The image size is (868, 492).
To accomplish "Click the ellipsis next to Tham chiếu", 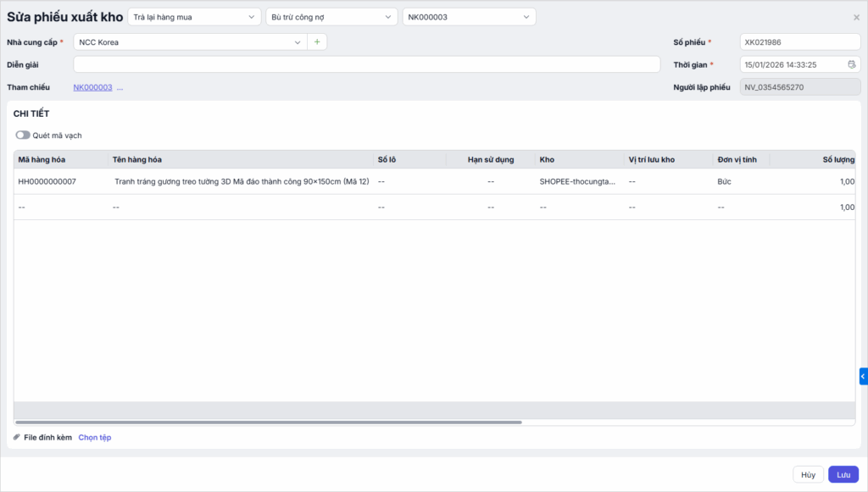I will pos(120,87).
